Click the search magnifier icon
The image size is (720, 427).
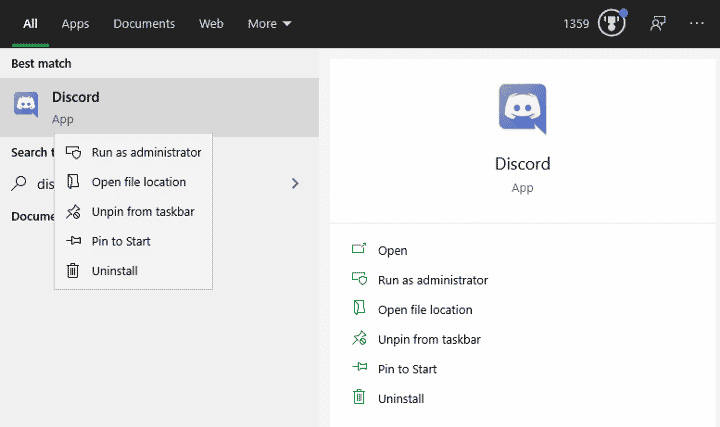(19, 183)
